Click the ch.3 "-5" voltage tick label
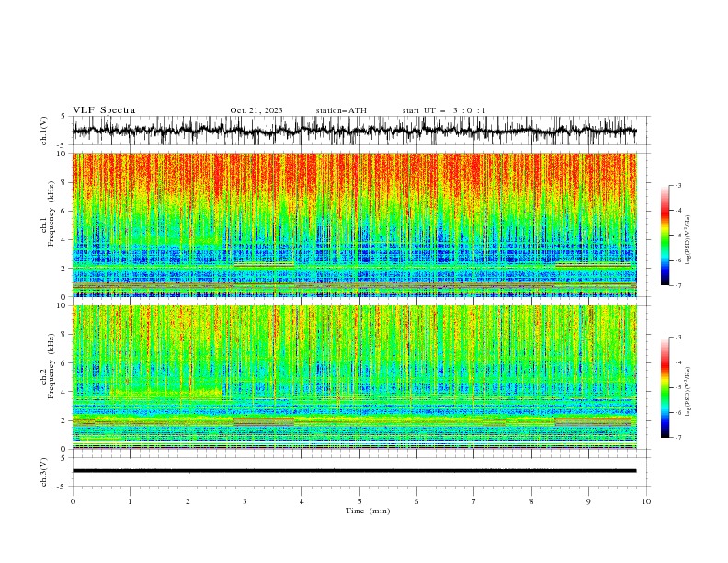 pos(62,487)
